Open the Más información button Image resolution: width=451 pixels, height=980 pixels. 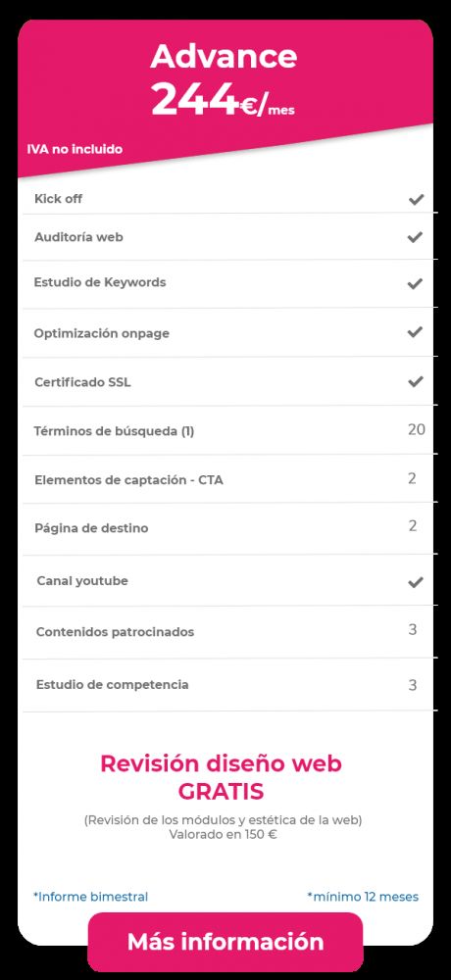tap(225, 942)
